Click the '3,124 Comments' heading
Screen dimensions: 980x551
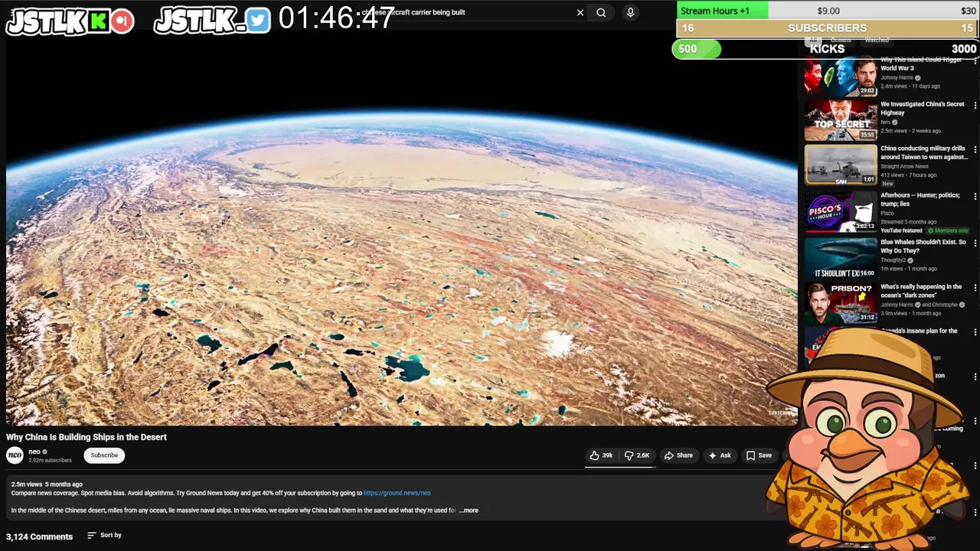pyautogui.click(x=40, y=536)
